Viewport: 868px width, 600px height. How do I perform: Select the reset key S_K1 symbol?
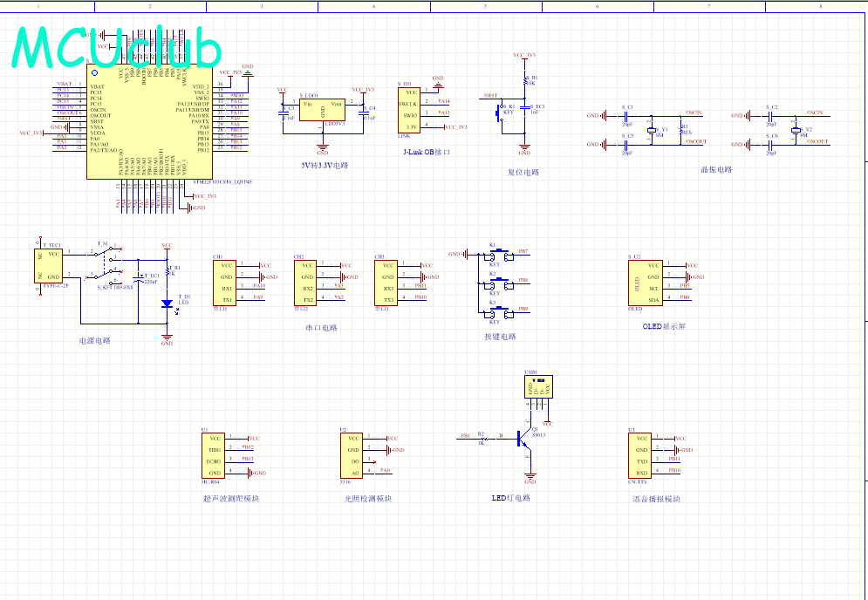pyautogui.click(x=502, y=112)
